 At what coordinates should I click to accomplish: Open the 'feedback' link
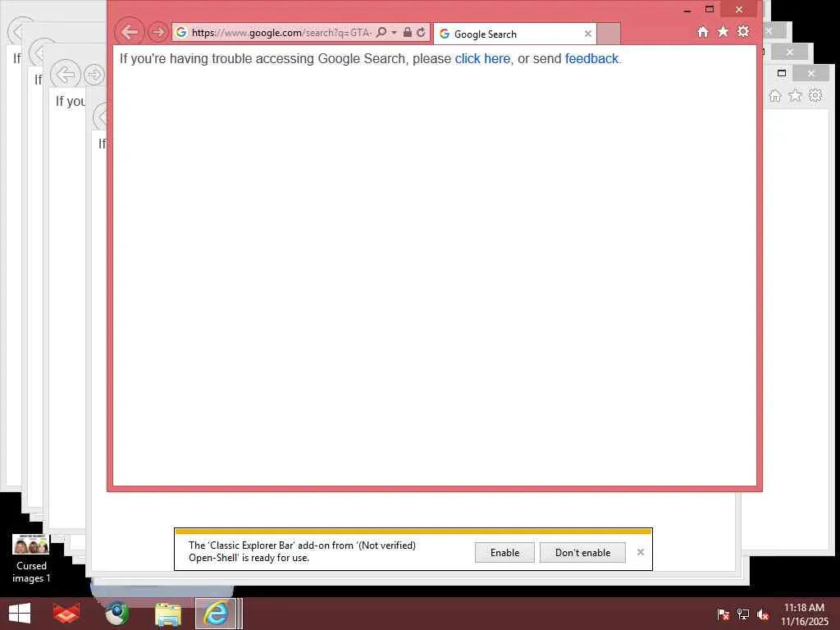(x=591, y=58)
